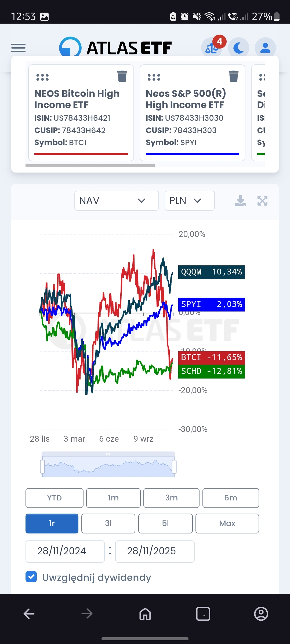Select the YTD time range
Viewport: 290px width, 644px height.
(55, 498)
